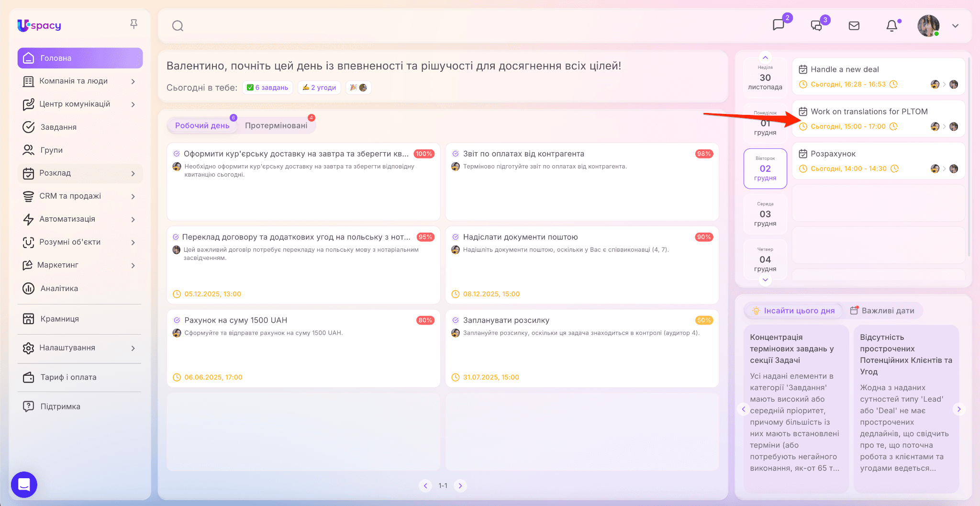
Task: Pin the sidebar with the pin icon
Action: click(x=134, y=24)
